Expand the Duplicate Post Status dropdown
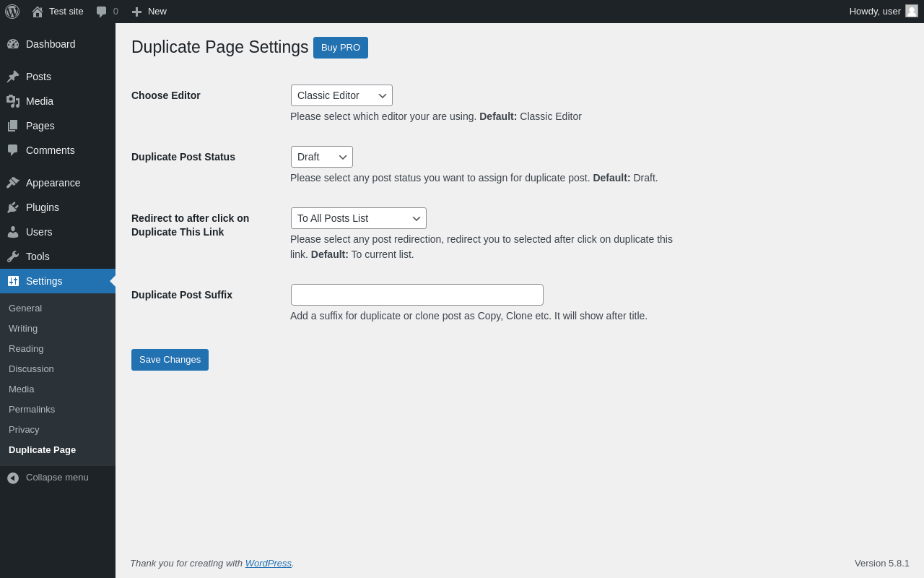924x578 pixels. (322, 157)
